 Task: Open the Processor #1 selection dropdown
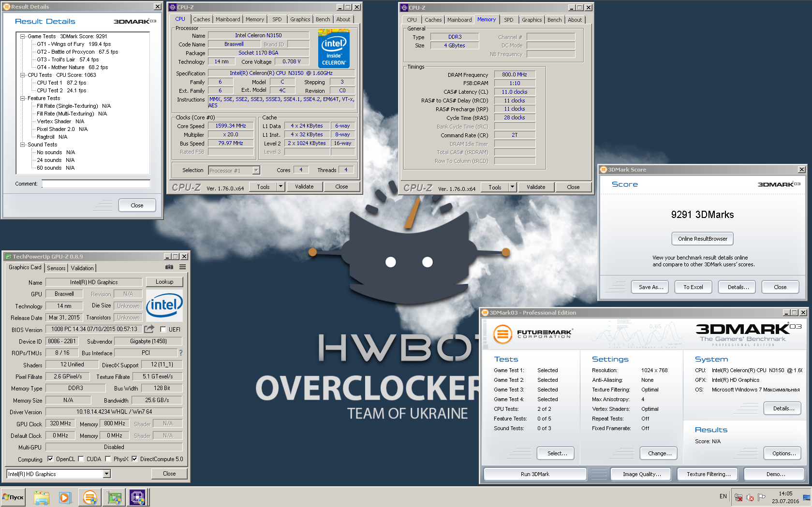click(256, 170)
